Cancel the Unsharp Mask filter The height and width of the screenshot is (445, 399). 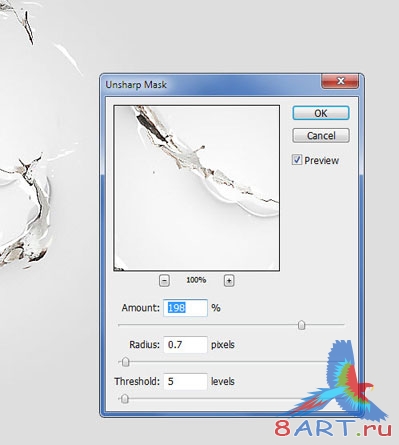321,135
